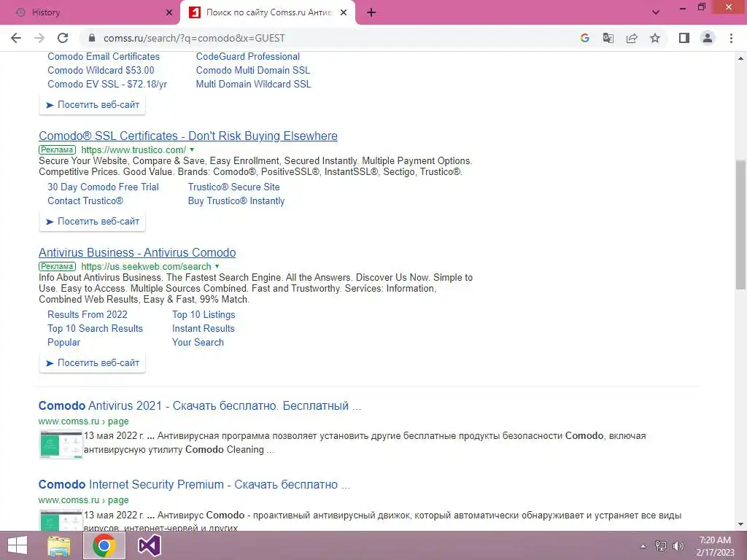Launch Visual Studio from taskbar
The image size is (747, 560).
coord(149,545)
